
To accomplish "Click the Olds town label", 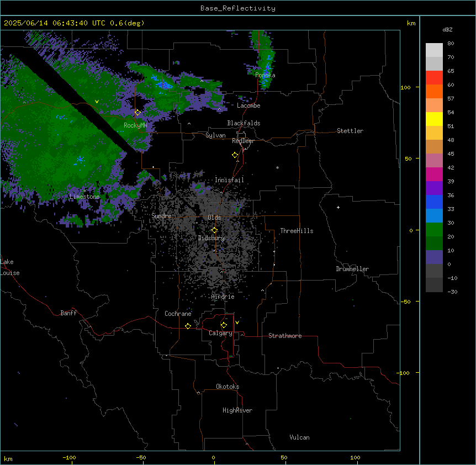I will [214, 218].
